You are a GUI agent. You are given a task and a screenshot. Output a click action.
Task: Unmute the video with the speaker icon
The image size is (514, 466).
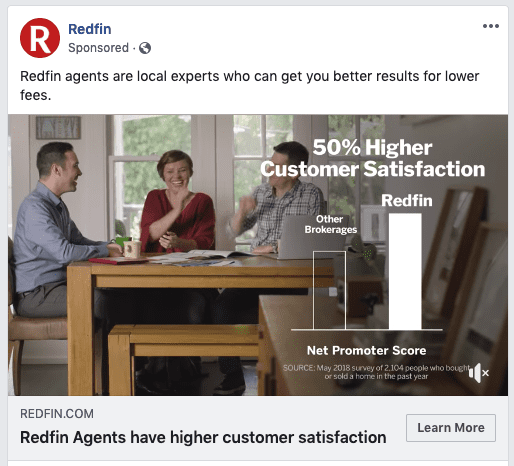[478, 373]
